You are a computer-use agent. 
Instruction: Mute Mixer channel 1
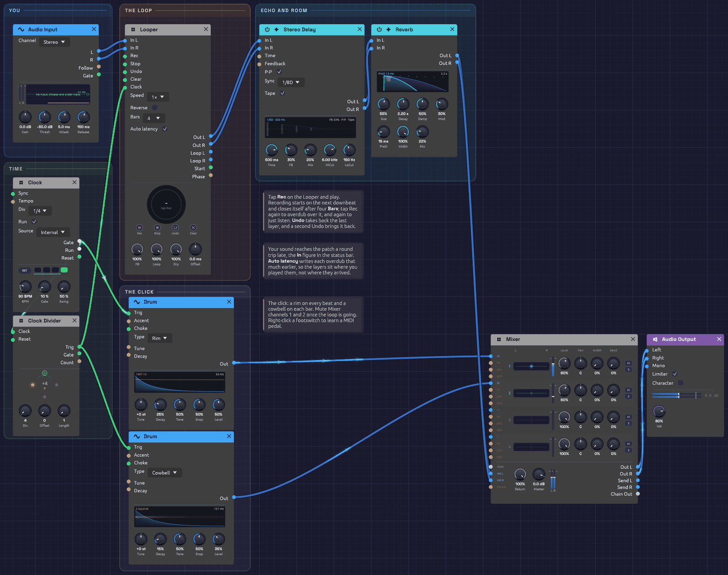pyautogui.click(x=628, y=363)
